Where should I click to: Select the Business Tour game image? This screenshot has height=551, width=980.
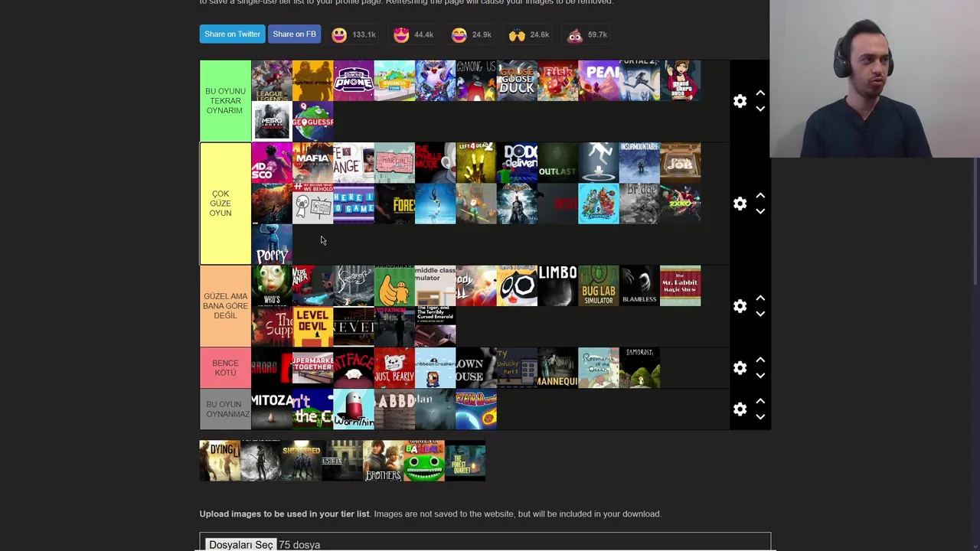point(394,80)
